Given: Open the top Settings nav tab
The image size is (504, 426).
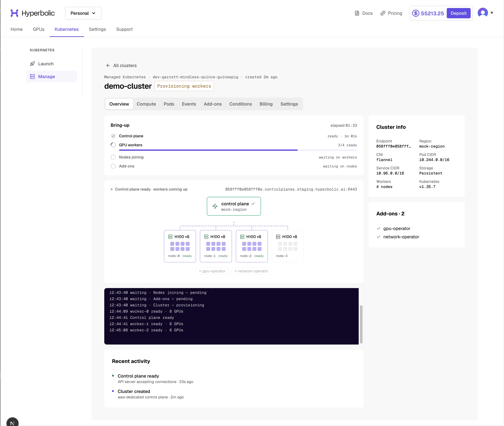Looking at the screenshot, I should tap(97, 29).
